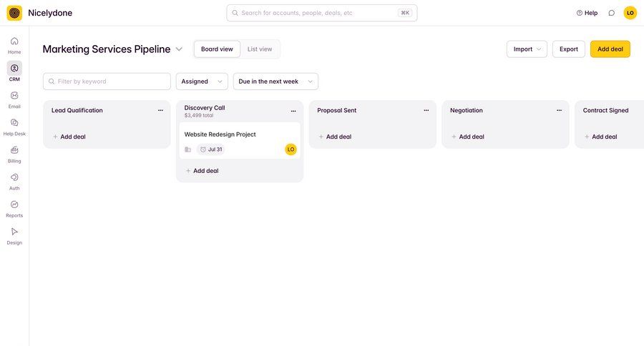
Task: Add deal under Proposal Sent
Action: coord(335,137)
